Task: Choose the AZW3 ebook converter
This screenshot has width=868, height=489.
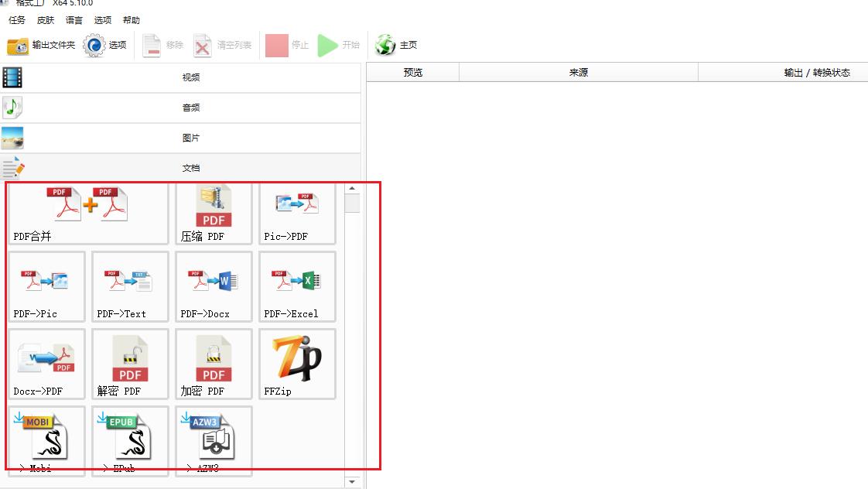Action: click(214, 441)
